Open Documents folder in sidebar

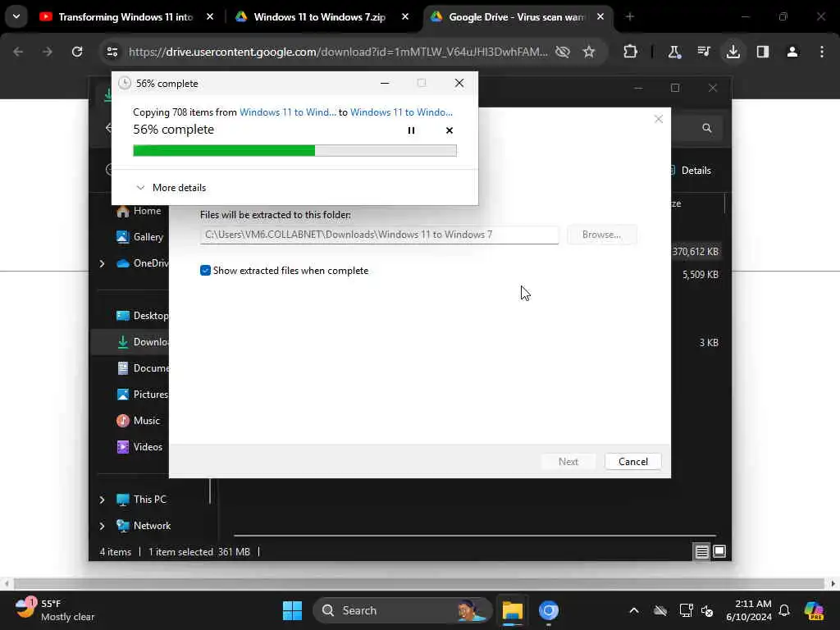(x=143, y=368)
